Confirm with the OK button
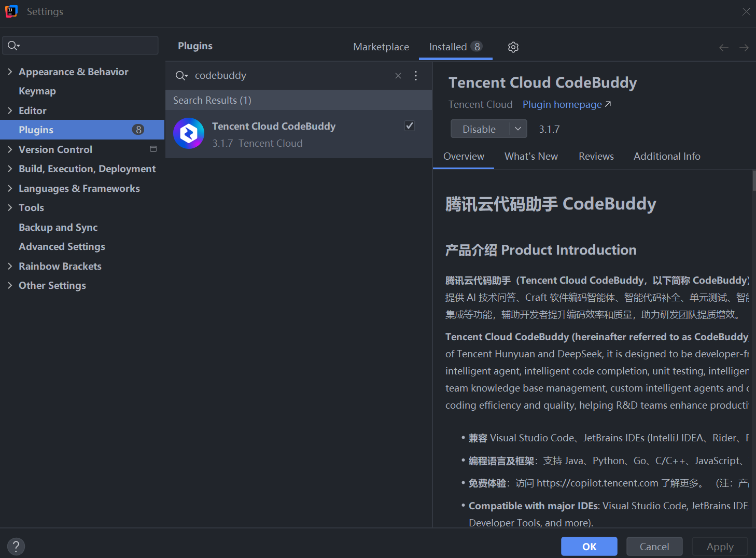Screen dimensions: 756x558 589,547
